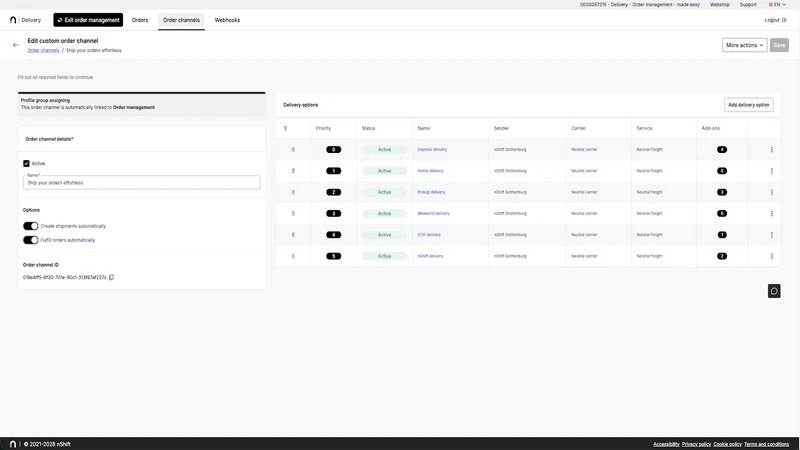This screenshot has width=800, height=450.
Task: Toggle Create shipments automatically switch
Action: click(31, 226)
